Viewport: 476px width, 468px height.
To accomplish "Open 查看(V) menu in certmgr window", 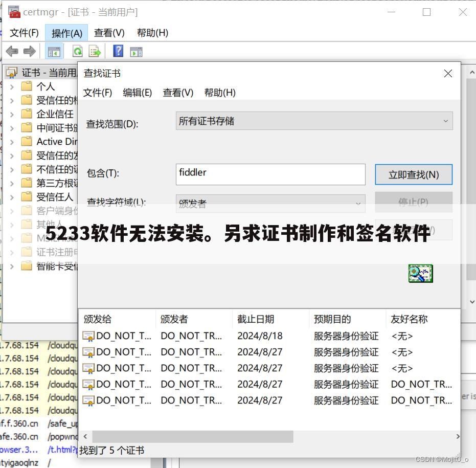I will click(x=109, y=33).
